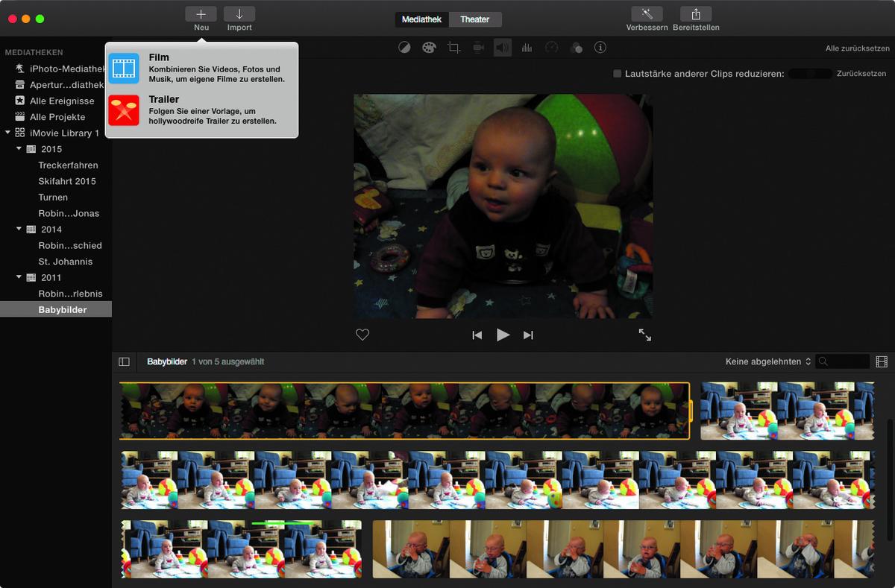Open the video stabilization camera tool
This screenshot has height=588, width=895.
point(478,48)
